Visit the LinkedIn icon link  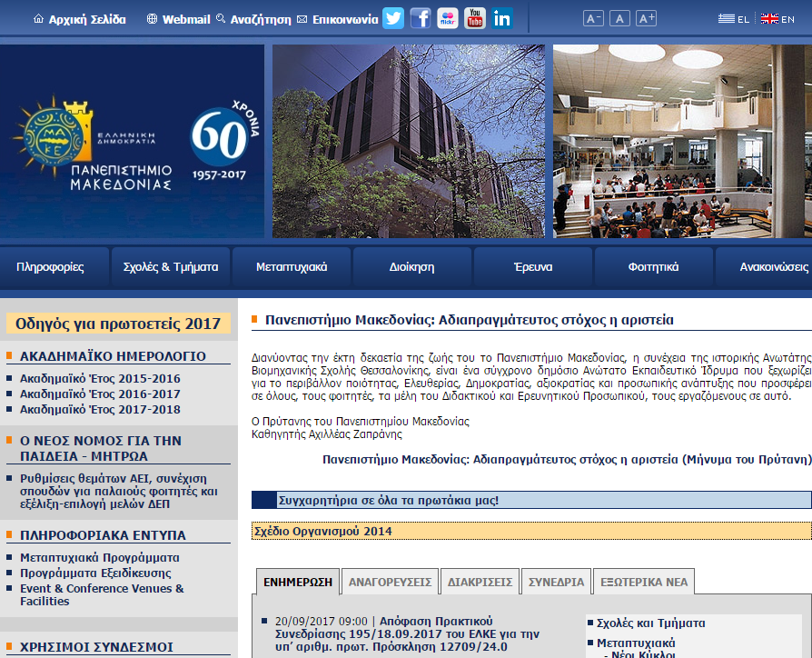pos(502,18)
